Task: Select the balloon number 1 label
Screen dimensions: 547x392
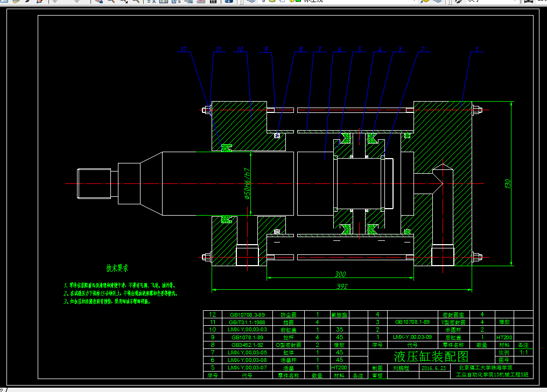Action: click(x=477, y=49)
